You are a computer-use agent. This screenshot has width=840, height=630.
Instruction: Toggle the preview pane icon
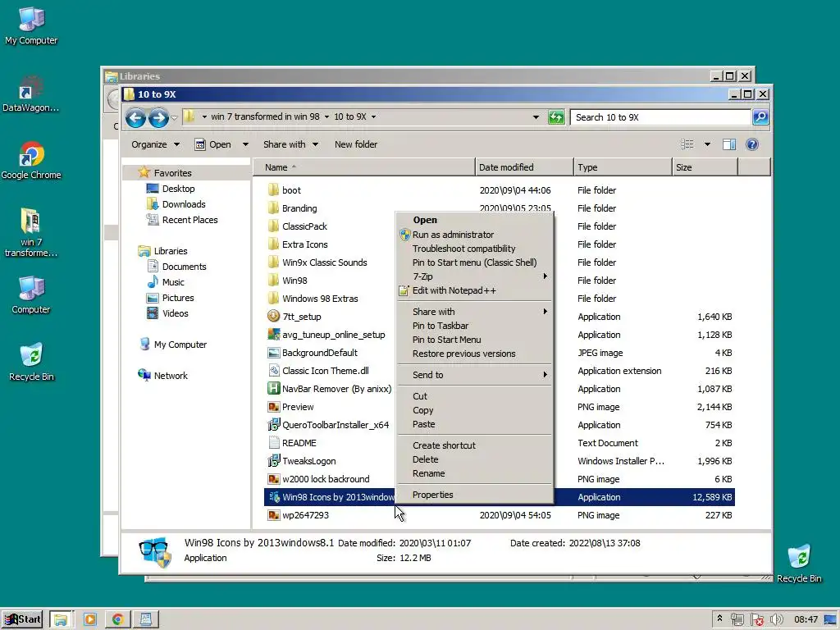click(728, 144)
